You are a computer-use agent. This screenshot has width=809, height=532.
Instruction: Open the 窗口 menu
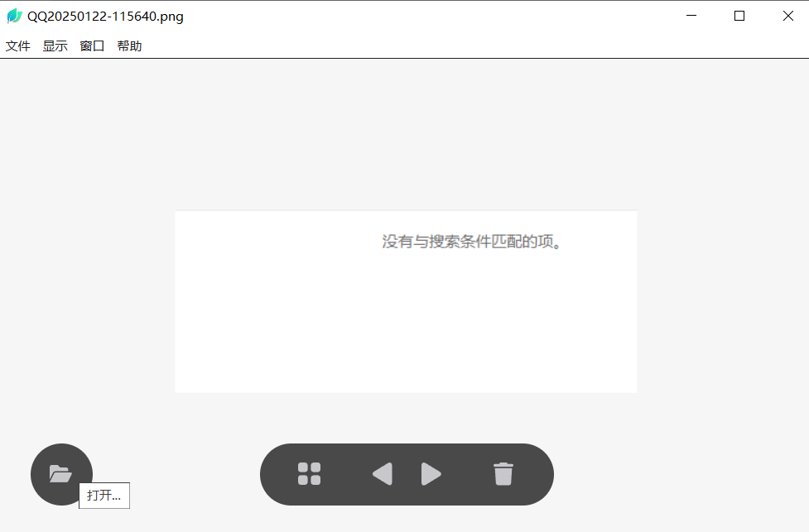93,46
